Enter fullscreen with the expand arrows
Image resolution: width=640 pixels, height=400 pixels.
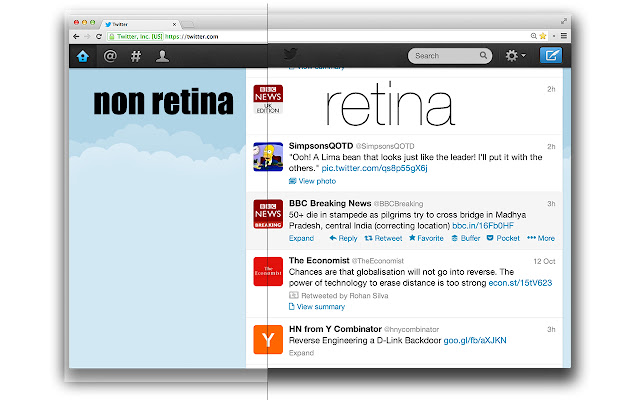[x=564, y=21]
